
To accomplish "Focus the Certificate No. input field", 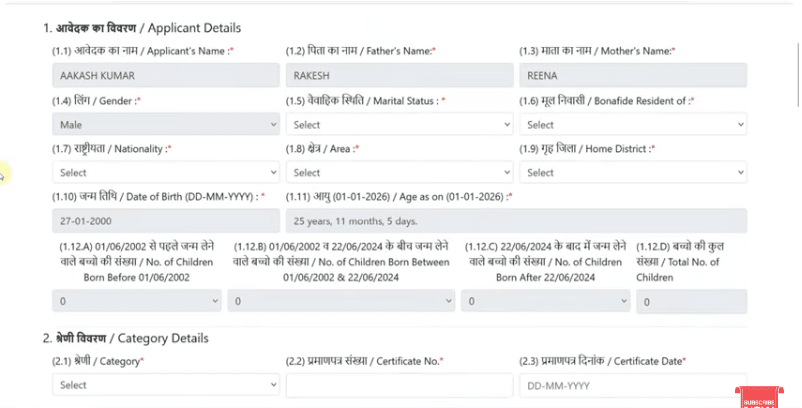I will coord(398,385).
